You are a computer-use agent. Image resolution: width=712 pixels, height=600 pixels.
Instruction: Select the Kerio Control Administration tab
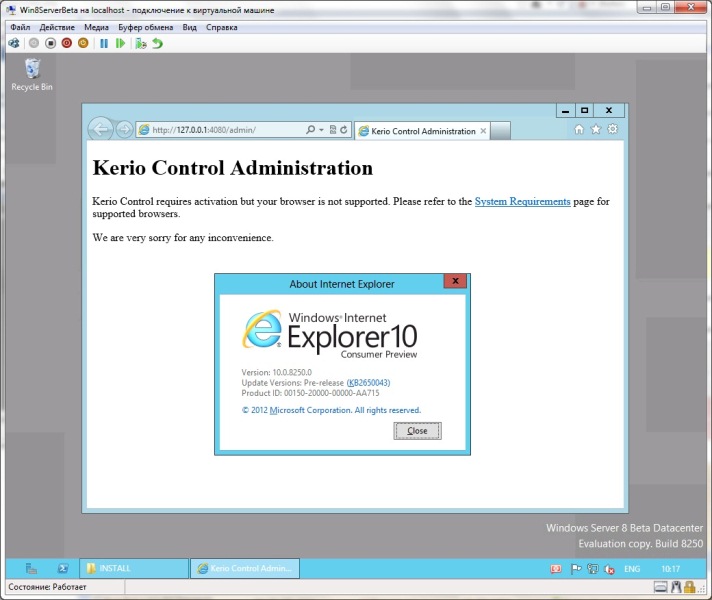pyautogui.click(x=422, y=131)
